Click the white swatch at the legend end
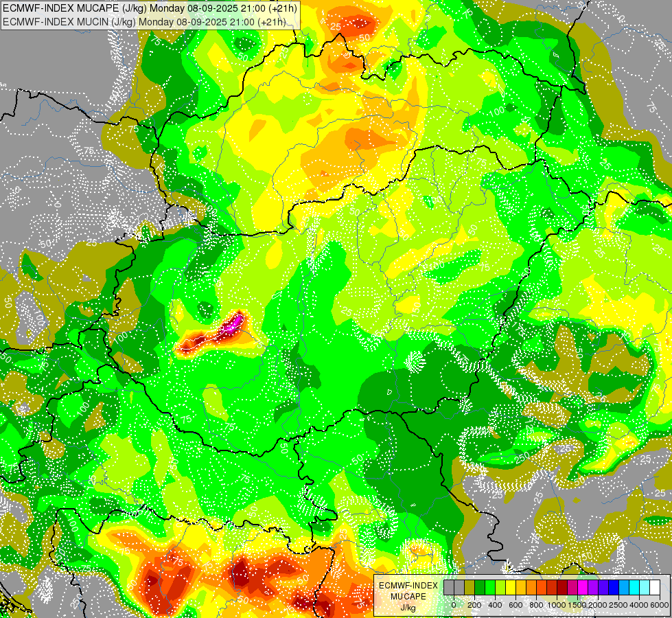This screenshot has height=618, width=672. [x=656, y=587]
